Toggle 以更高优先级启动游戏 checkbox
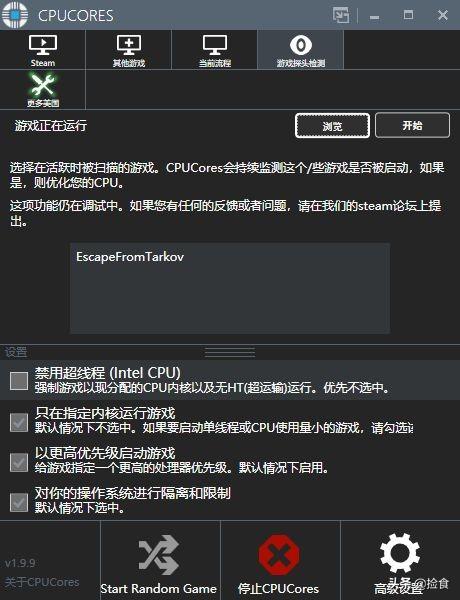This screenshot has height=600, width=460. click(19, 462)
